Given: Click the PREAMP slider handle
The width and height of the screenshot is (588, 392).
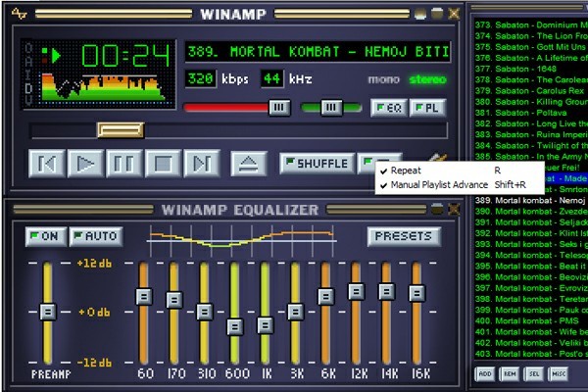Looking at the screenshot, I should (x=48, y=312).
